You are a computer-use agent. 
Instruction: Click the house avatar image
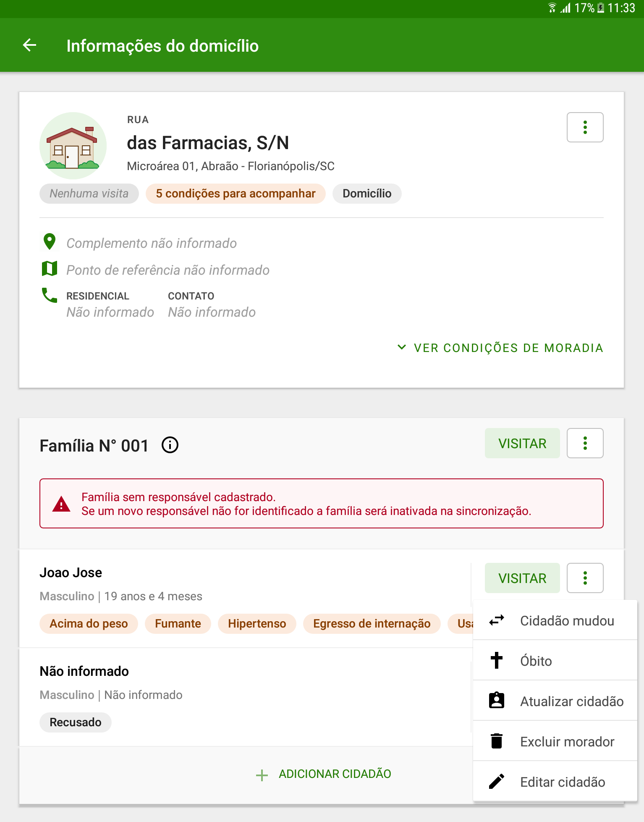click(x=73, y=146)
